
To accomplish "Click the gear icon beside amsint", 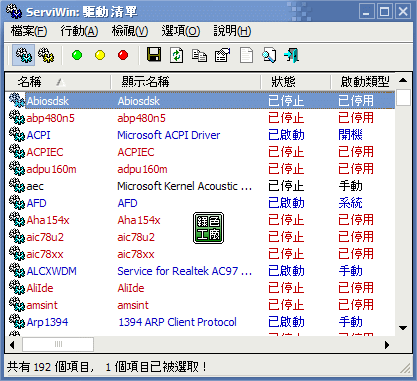I will point(17,305).
